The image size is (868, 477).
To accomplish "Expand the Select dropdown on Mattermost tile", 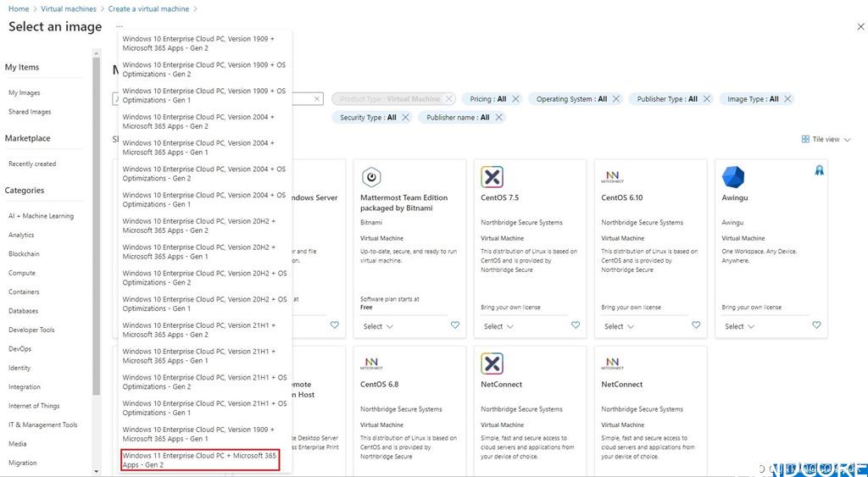I will tap(378, 326).
